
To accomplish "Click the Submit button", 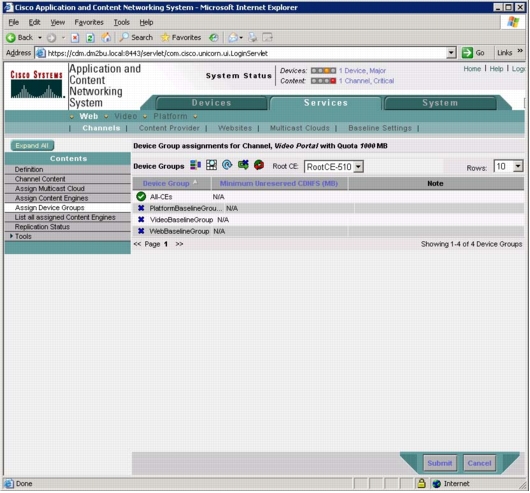I will click(x=439, y=463).
